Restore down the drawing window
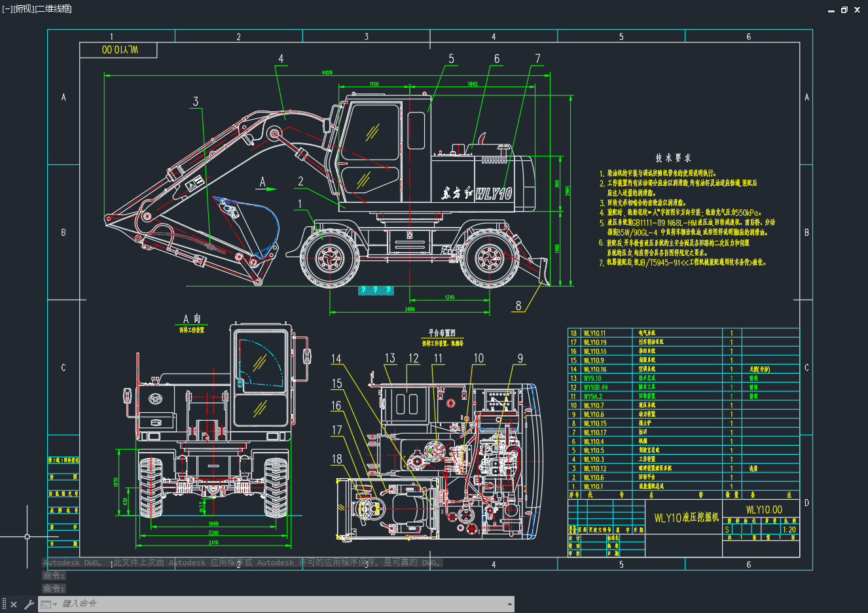 pos(844,10)
